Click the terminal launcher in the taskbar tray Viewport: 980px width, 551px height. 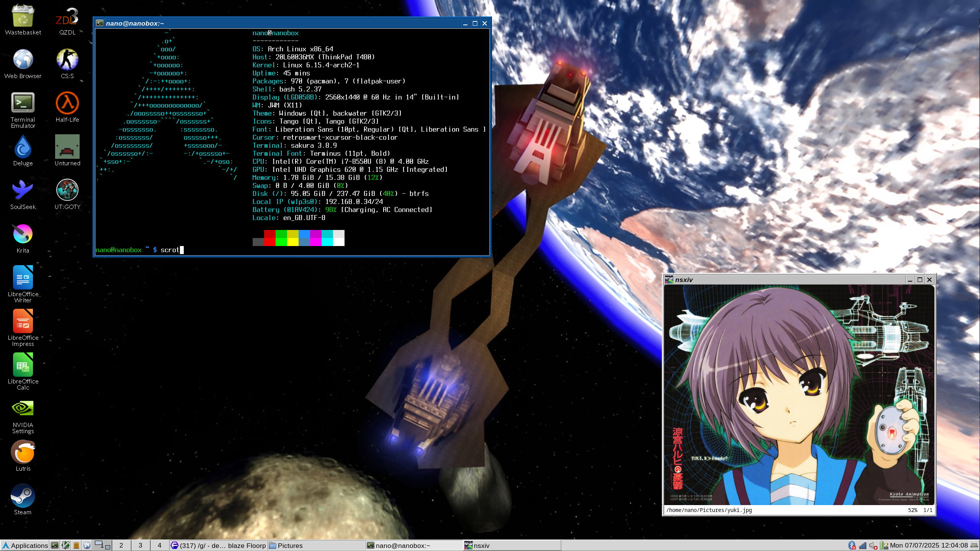pos(55,546)
